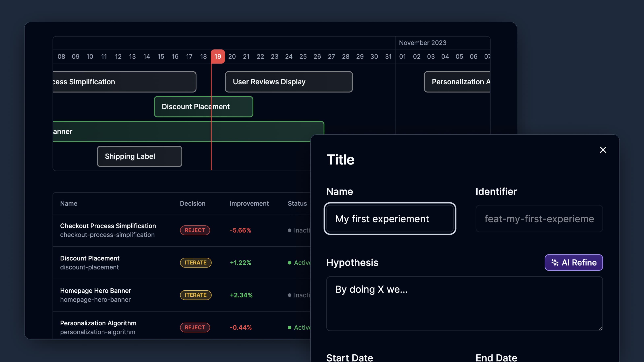This screenshot has height=362, width=644.
Task: Click the REJECT badge for Checkout Process Simplification
Action: (x=195, y=230)
